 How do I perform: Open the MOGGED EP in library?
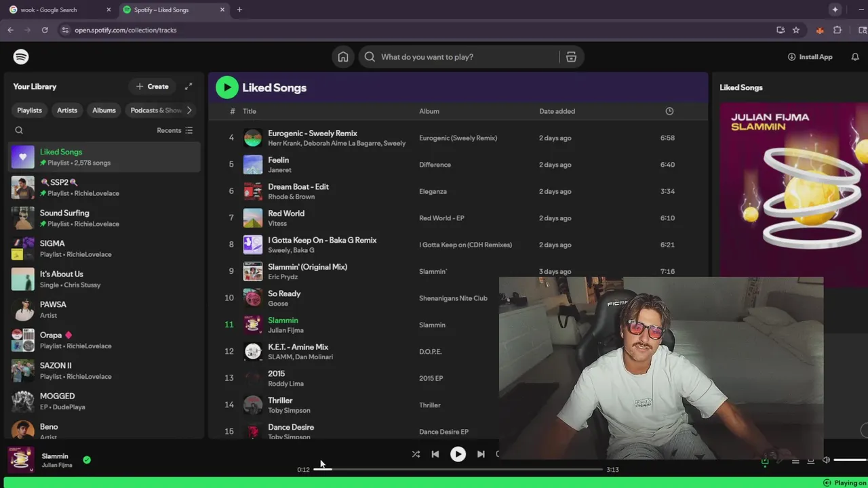(105, 401)
